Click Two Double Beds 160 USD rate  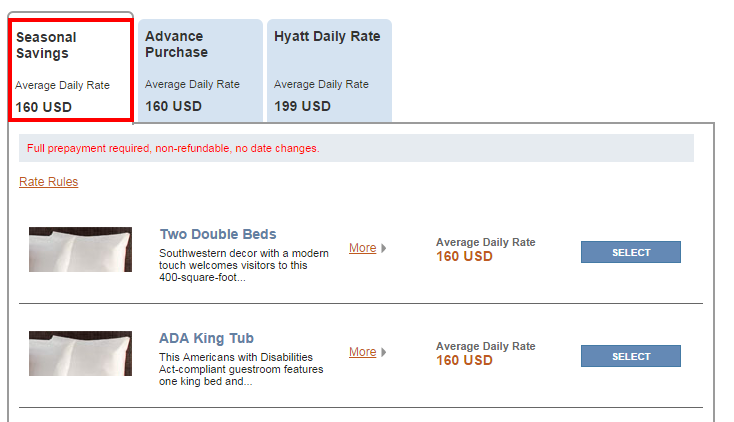pos(464,257)
